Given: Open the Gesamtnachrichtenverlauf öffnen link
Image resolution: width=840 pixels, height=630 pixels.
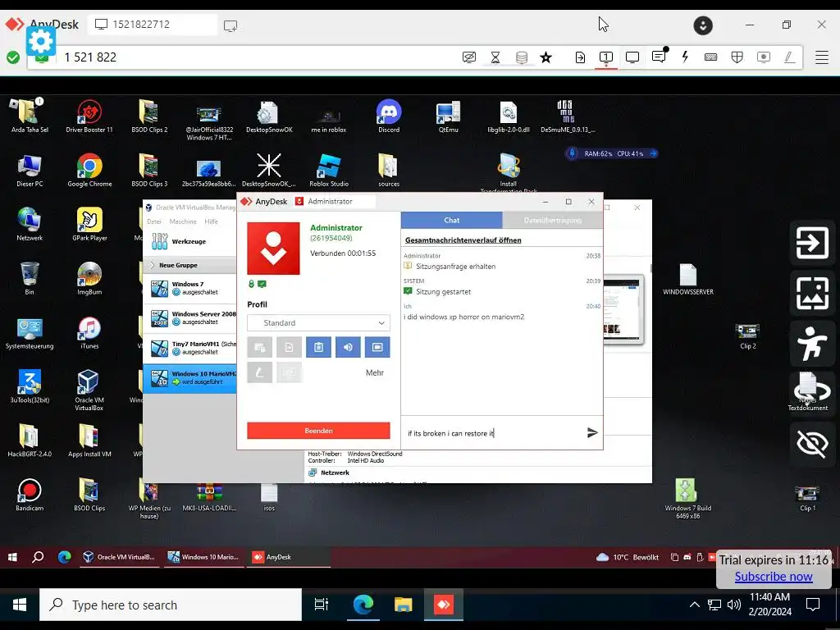Looking at the screenshot, I should tap(463, 240).
